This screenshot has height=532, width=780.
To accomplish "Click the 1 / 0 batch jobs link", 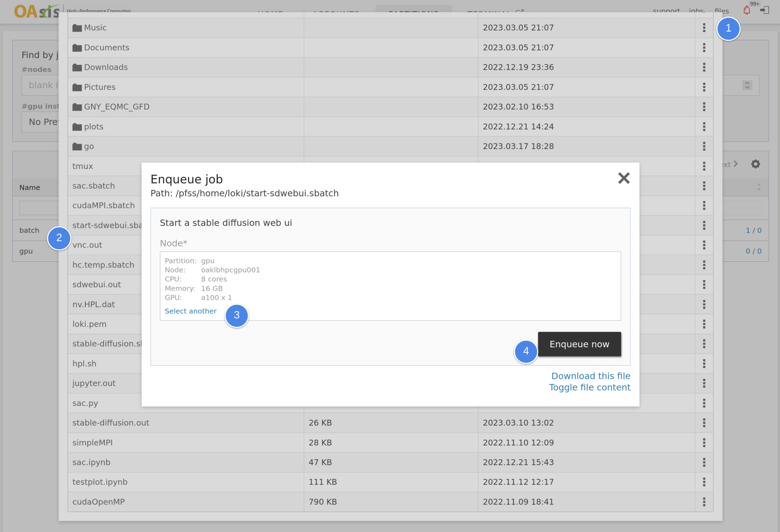I will (x=754, y=230).
